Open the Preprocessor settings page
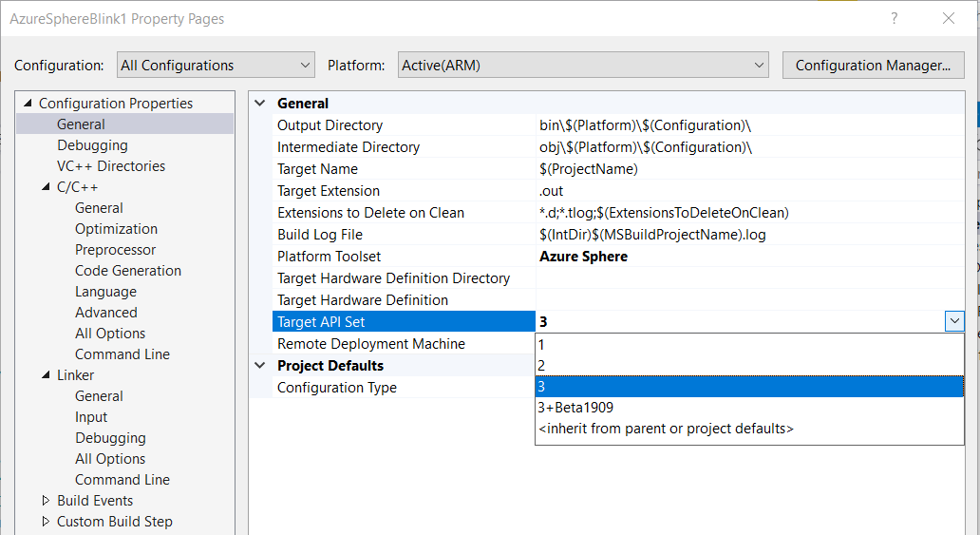Screen dimensions: 980x535 coord(115,250)
